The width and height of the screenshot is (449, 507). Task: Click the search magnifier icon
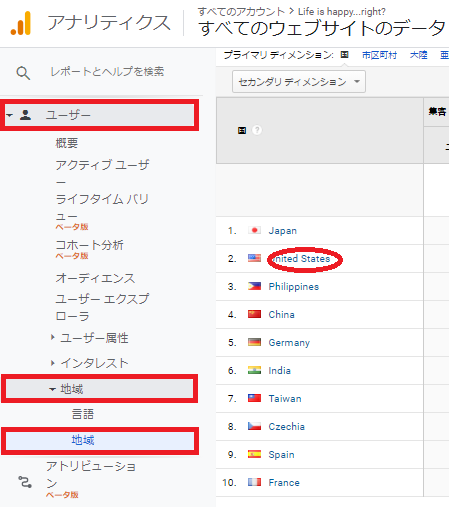tap(23, 73)
